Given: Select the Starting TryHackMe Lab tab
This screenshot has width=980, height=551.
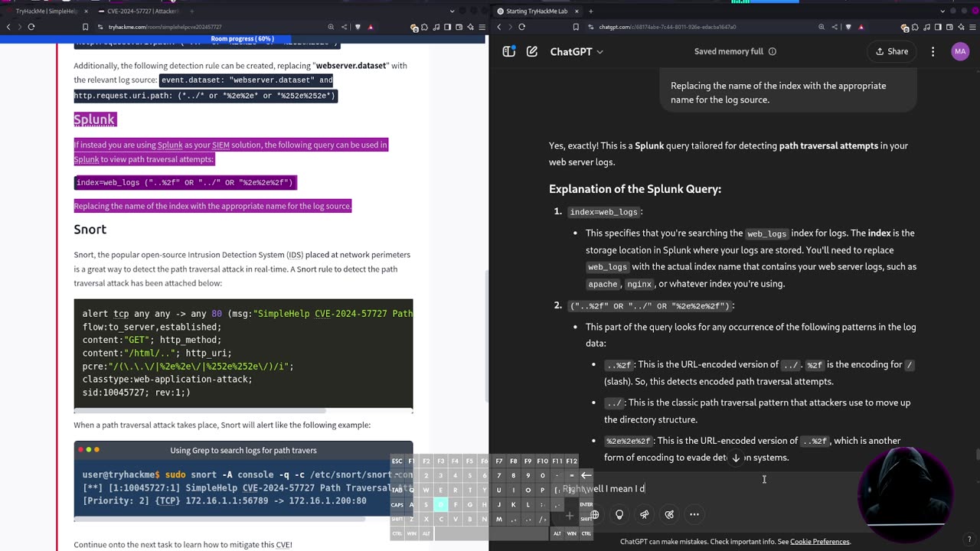Looking at the screenshot, I should click(536, 11).
